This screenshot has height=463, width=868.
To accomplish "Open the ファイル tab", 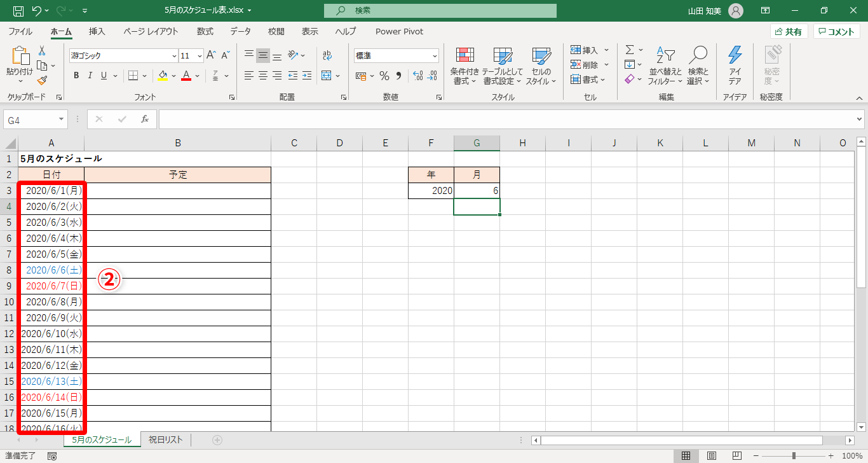I will pyautogui.click(x=20, y=31).
